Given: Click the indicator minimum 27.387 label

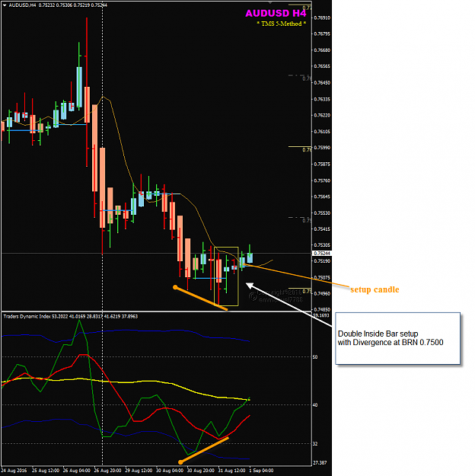Looking at the screenshot, I should click(320, 463).
